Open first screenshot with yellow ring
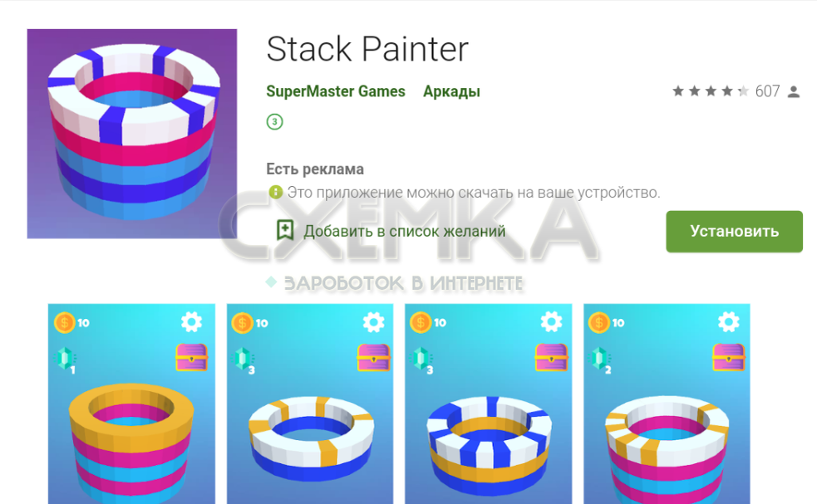The image size is (817, 504). (132, 404)
